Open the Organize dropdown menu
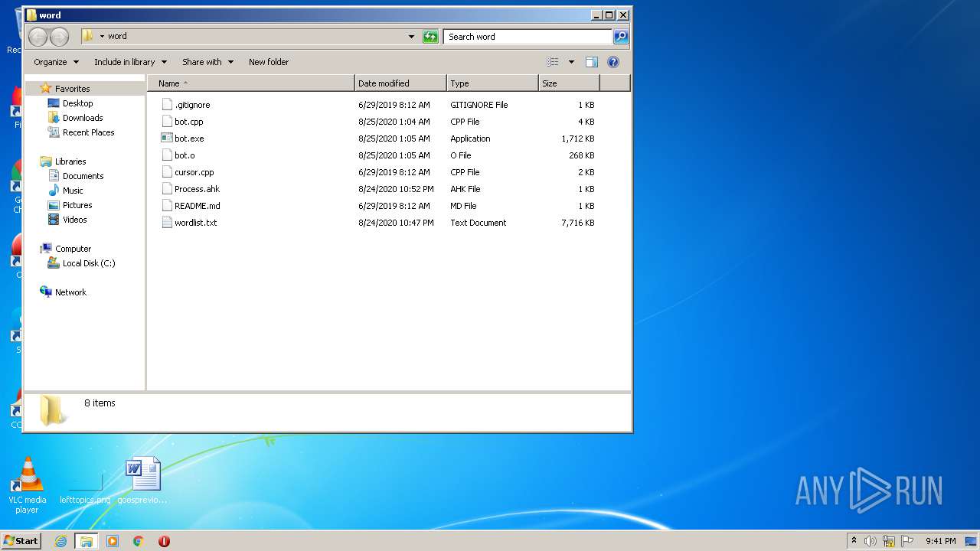This screenshot has height=551, width=980. pyautogui.click(x=56, y=62)
